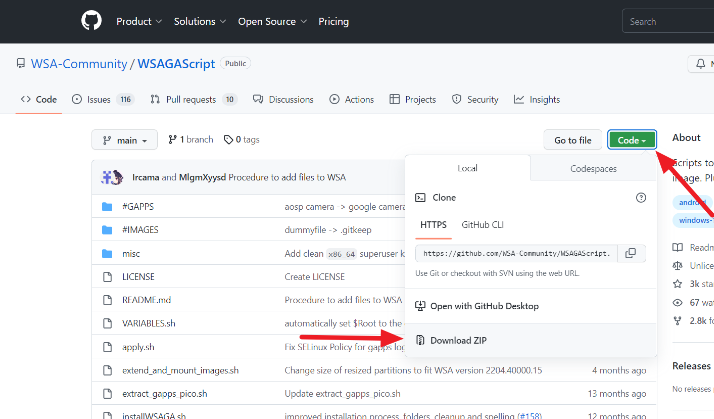
Task: View the 1 branch link
Action: point(191,139)
